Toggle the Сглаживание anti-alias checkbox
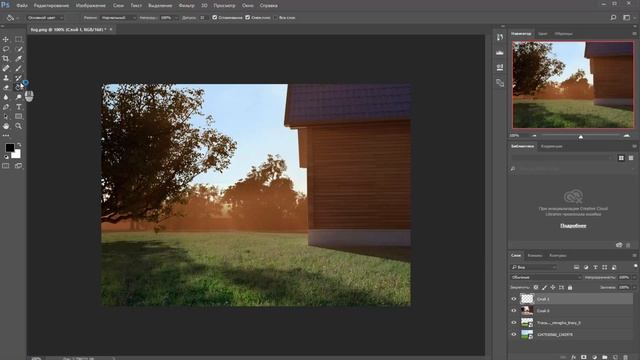The image size is (640, 360). (x=215, y=18)
